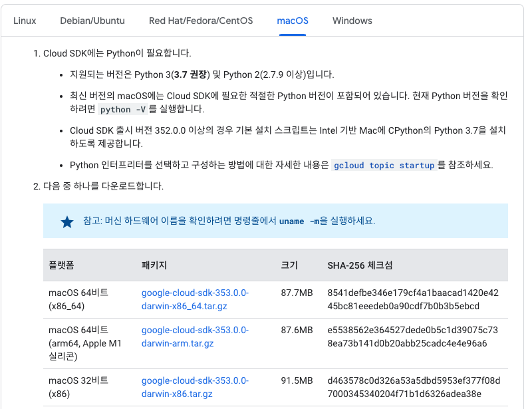
Task: Click the 91.5MB size value
Action: coord(297,380)
